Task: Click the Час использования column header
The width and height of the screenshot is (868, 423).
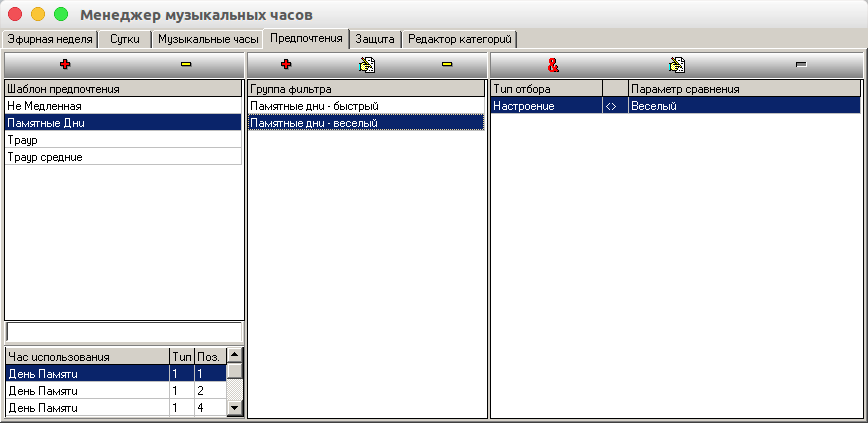Action: pyautogui.click(x=86, y=356)
